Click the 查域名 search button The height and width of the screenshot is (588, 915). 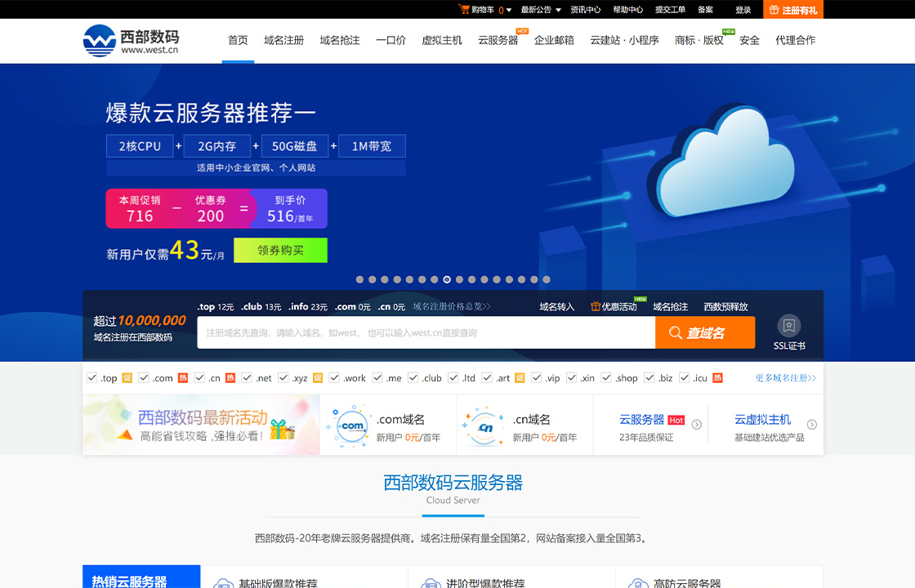[705, 332]
